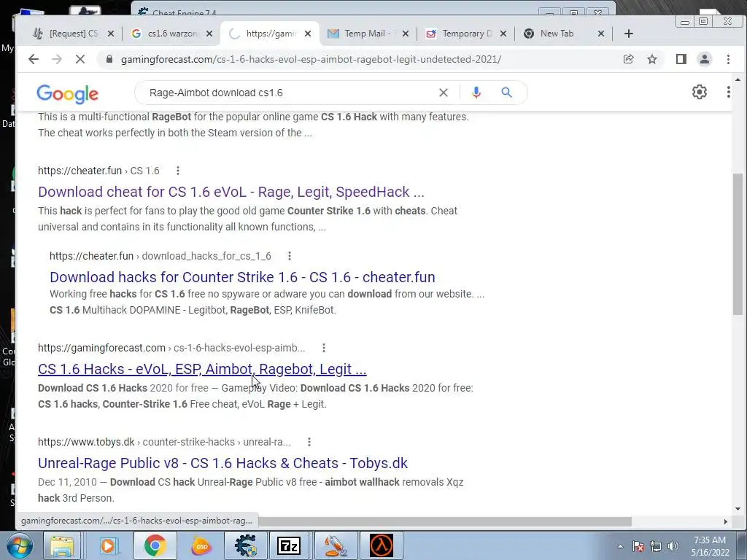Click the Chrome taskbar icon
The image size is (747, 560).
pyautogui.click(x=155, y=545)
